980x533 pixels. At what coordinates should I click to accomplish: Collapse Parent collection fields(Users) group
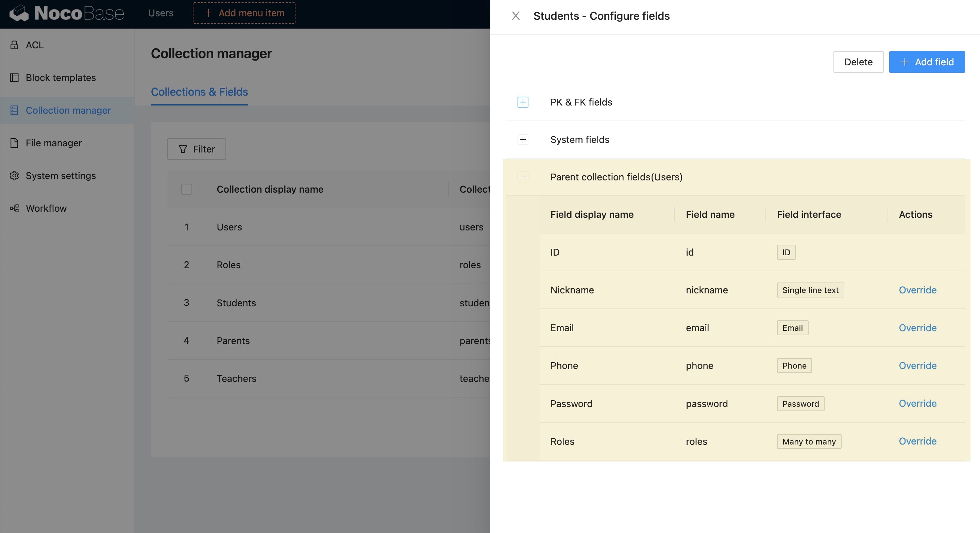coord(523,177)
